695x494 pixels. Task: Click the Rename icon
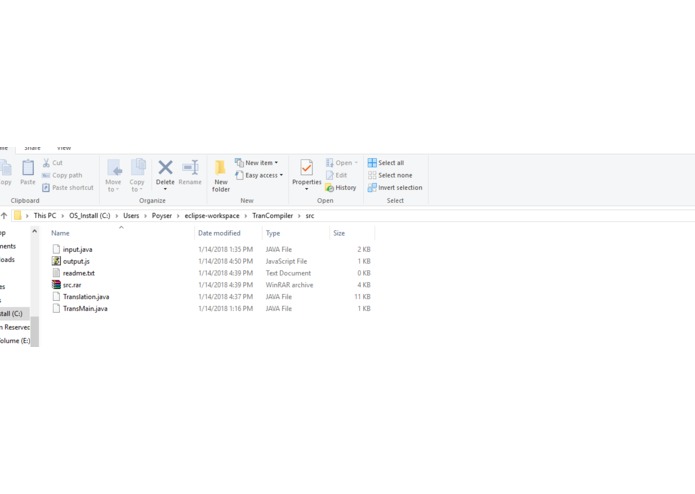(191, 168)
